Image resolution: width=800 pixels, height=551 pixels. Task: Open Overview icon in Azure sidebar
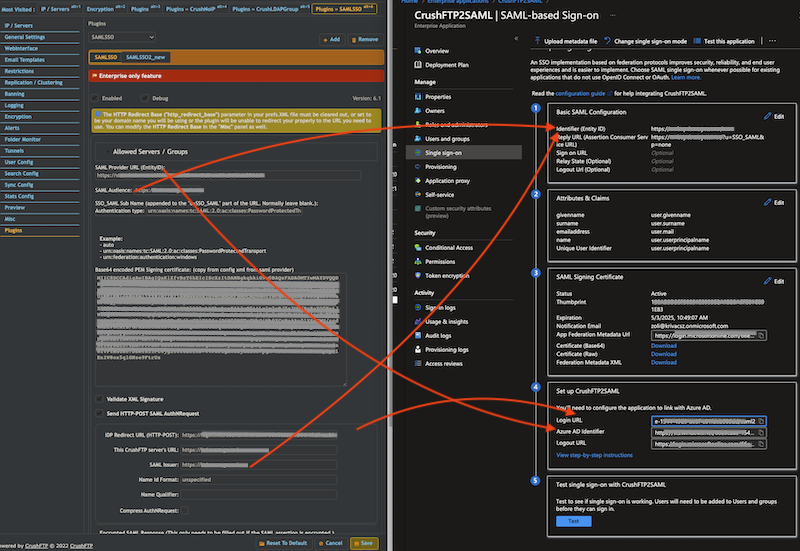(418, 51)
